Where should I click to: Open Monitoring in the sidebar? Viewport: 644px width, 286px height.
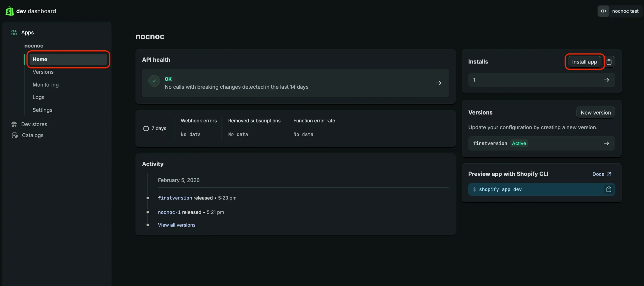point(46,85)
